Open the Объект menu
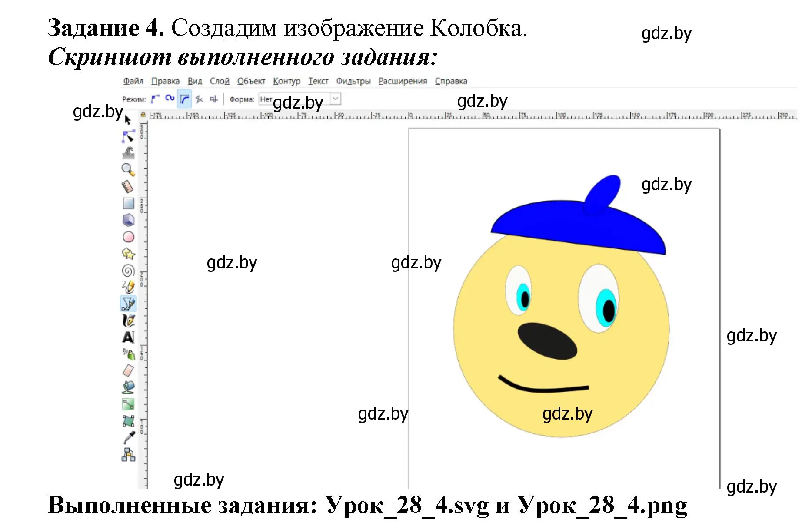The width and height of the screenshot is (812, 529). [x=251, y=81]
